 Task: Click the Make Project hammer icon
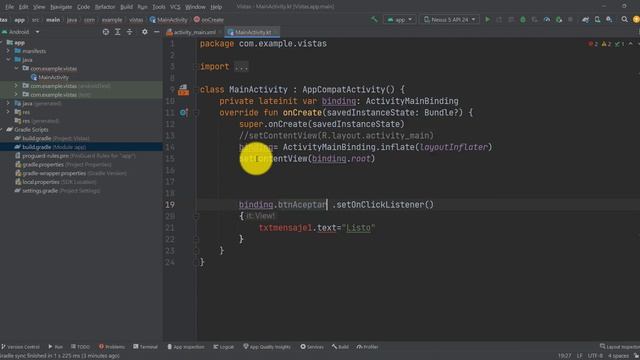tap(374, 20)
